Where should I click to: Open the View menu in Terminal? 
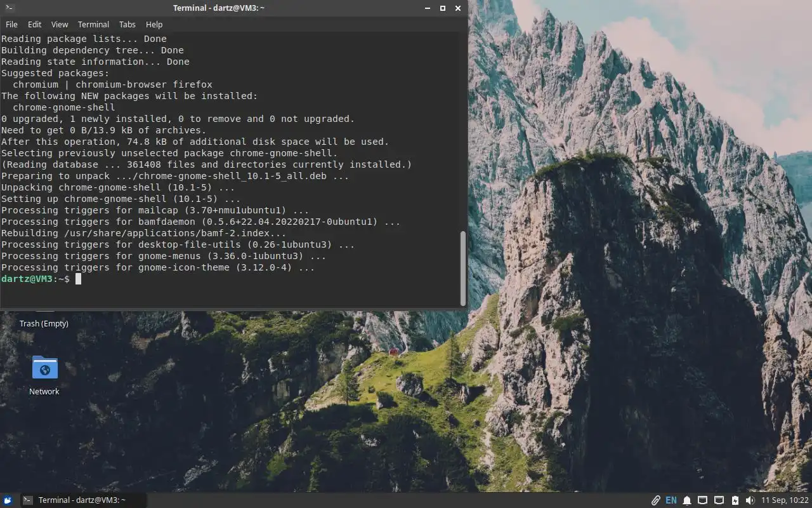click(x=60, y=24)
